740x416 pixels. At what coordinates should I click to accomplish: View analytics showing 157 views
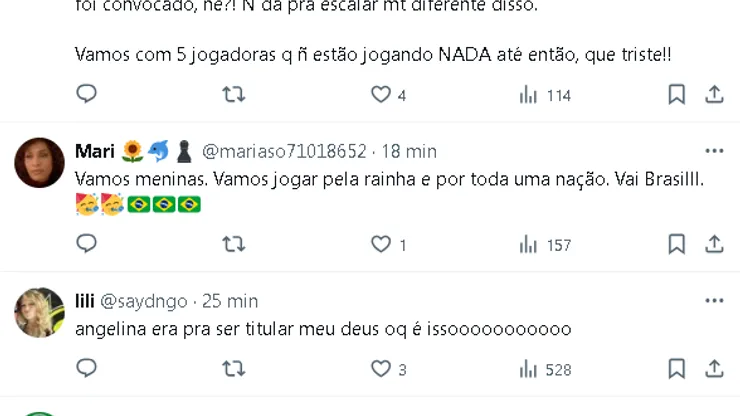coord(545,244)
